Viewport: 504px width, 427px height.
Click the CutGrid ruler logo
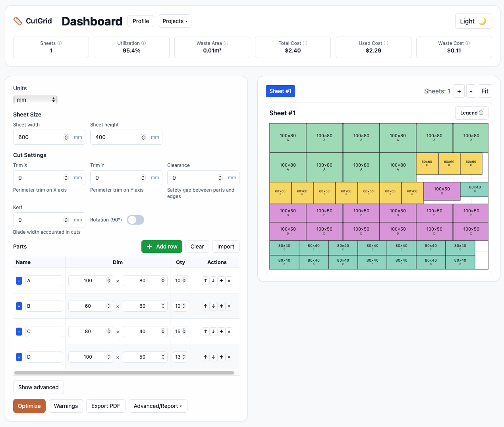pos(18,21)
